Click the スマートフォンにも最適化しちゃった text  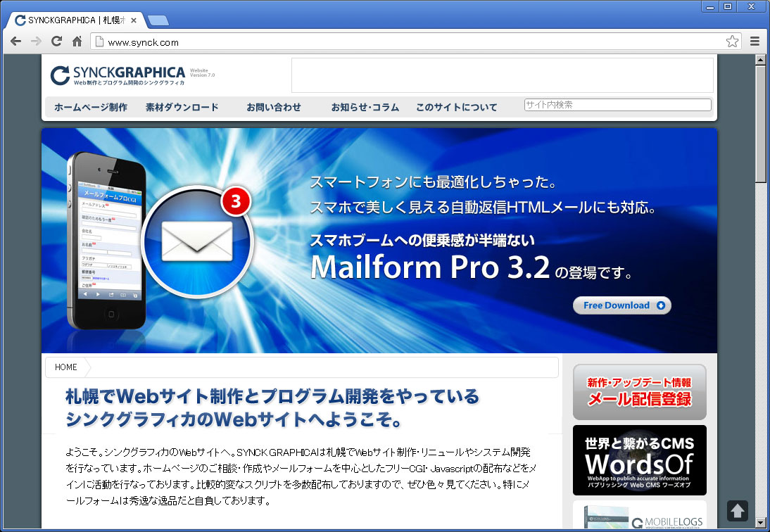(x=433, y=182)
